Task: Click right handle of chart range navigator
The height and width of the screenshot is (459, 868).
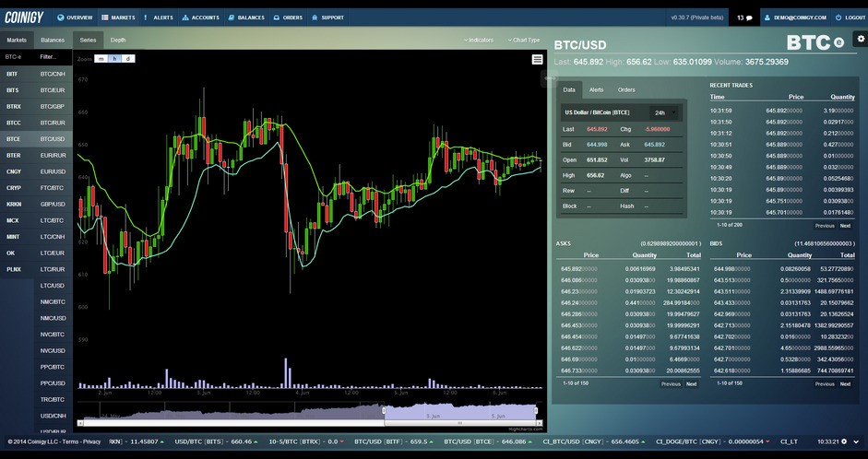Action: pos(536,410)
